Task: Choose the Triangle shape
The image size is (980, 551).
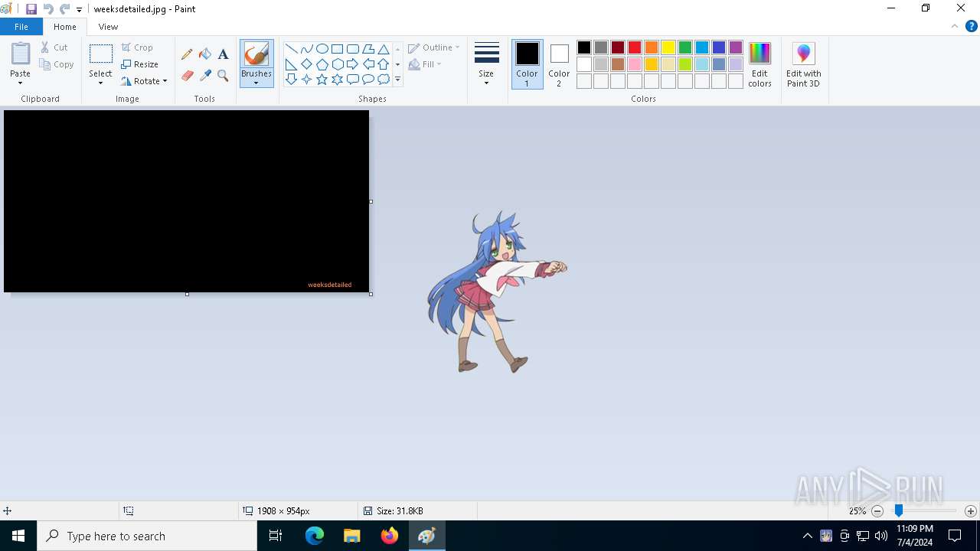Action: click(x=384, y=49)
